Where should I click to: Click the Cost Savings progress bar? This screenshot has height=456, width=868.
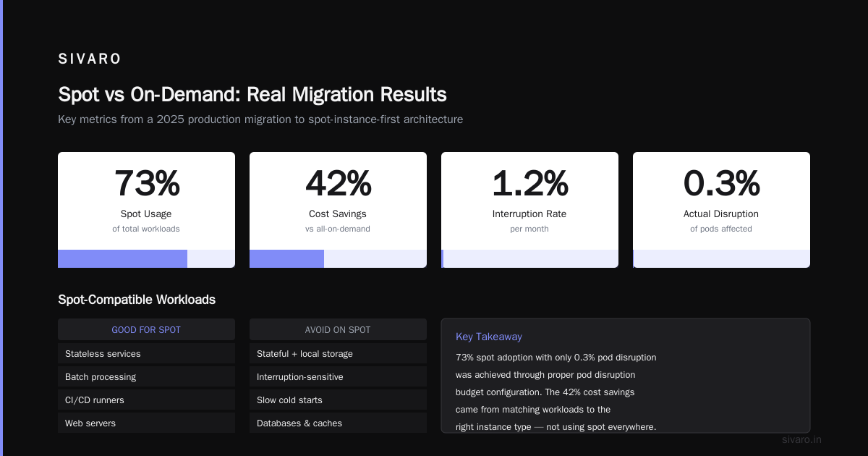pyautogui.click(x=338, y=258)
